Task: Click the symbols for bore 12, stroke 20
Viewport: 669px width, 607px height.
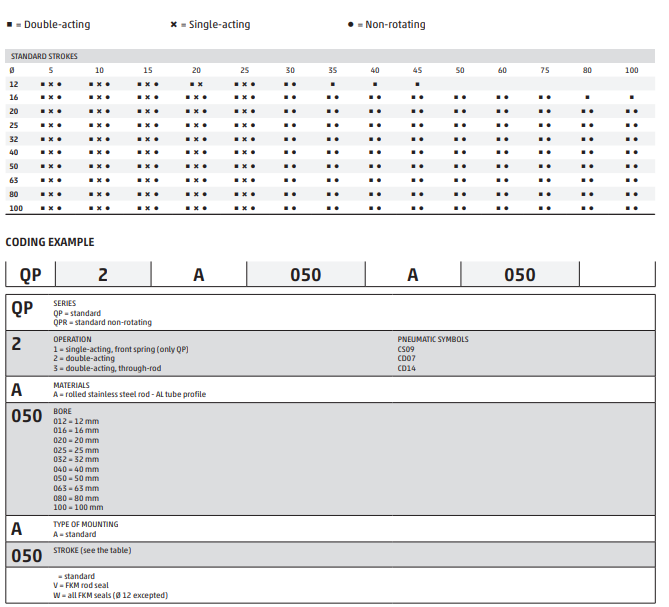Action: point(195,84)
